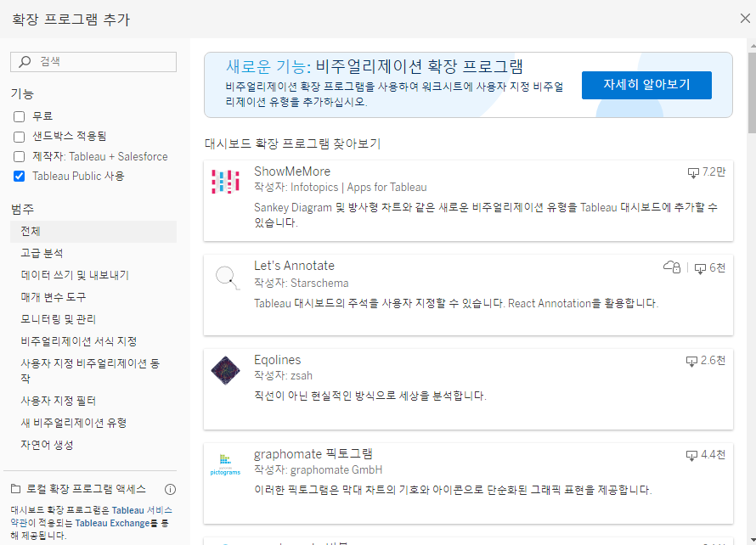756x545 pixels.
Task: Click the scrollbar down arrow
Action: click(752, 540)
